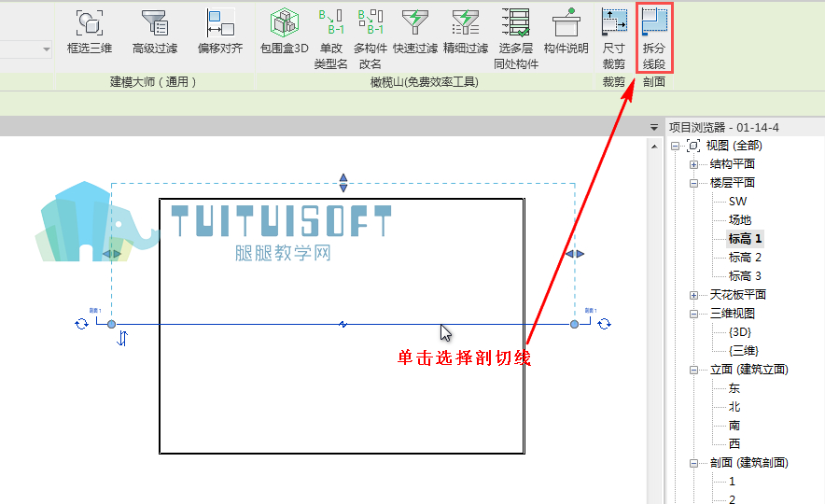
Task: Open the SW floor plan view
Action: point(737,202)
